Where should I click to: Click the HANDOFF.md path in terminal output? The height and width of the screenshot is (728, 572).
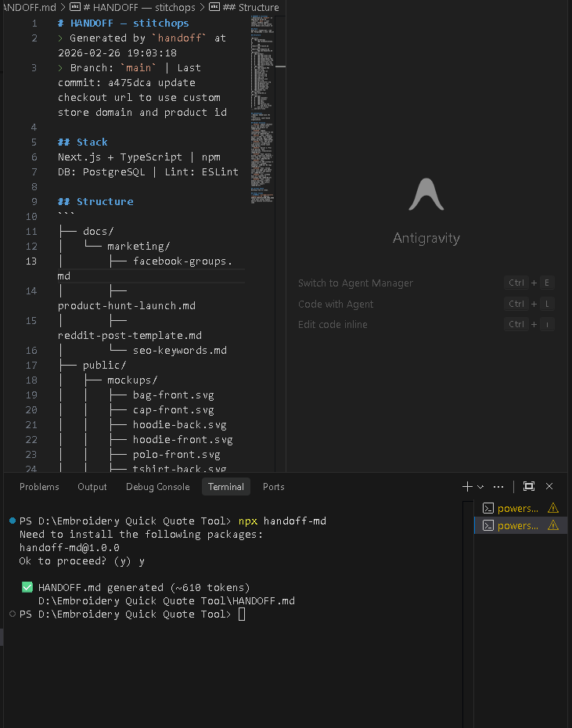[166, 600]
